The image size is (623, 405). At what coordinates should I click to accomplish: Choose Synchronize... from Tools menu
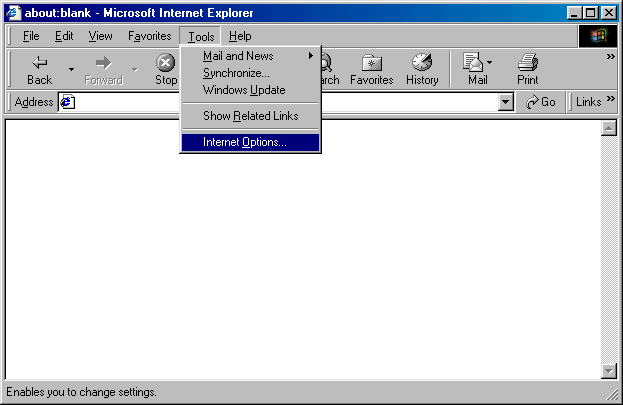point(250,73)
